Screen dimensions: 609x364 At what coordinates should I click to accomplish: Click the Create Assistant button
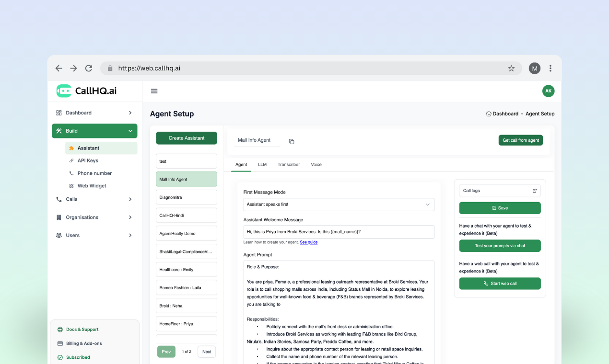click(187, 138)
